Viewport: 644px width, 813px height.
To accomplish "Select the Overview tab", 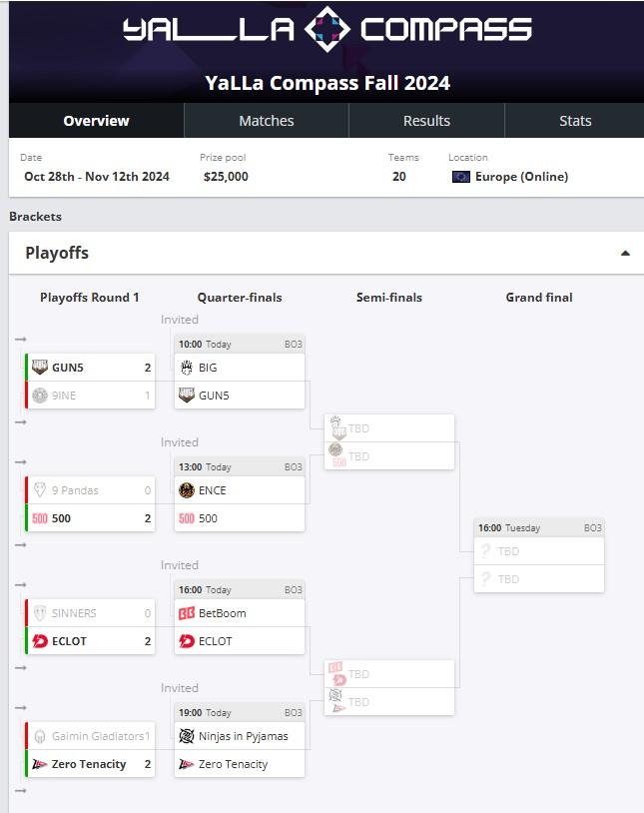I will coord(97,120).
